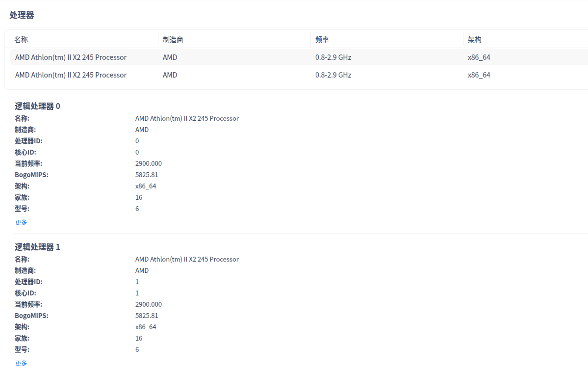Click x86_64 cell in second table row
Viewport: 588px width, 372px height.
(x=479, y=75)
